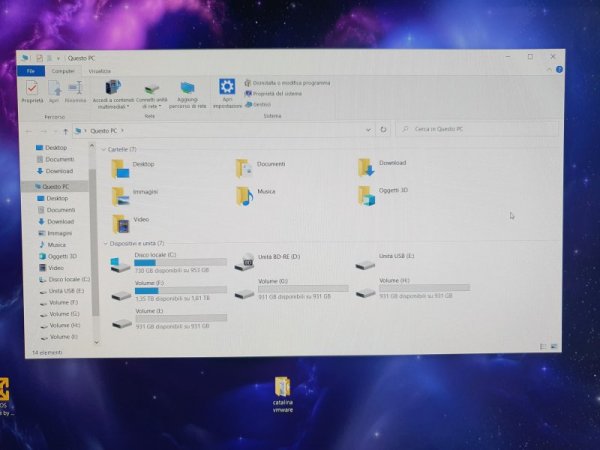This screenshot has height=450, width=600.
Task: Switch to large icons view in status bar
Action: (554, 346)
